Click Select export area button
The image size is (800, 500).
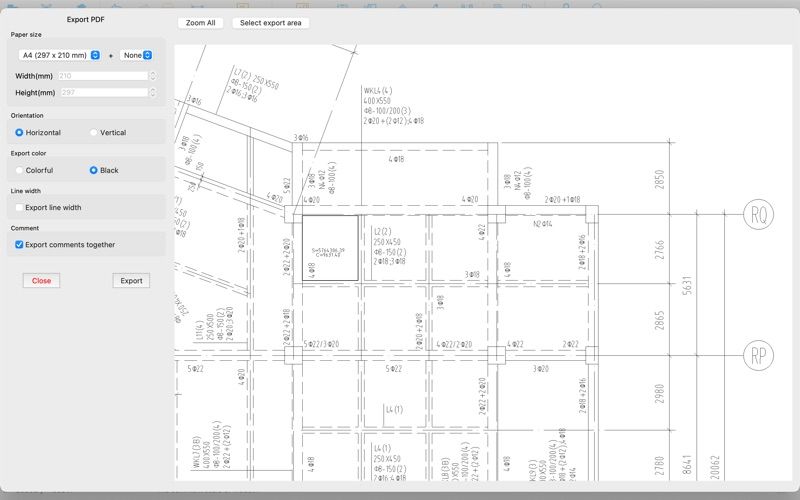pyautogui.click(x=270, y=23)
